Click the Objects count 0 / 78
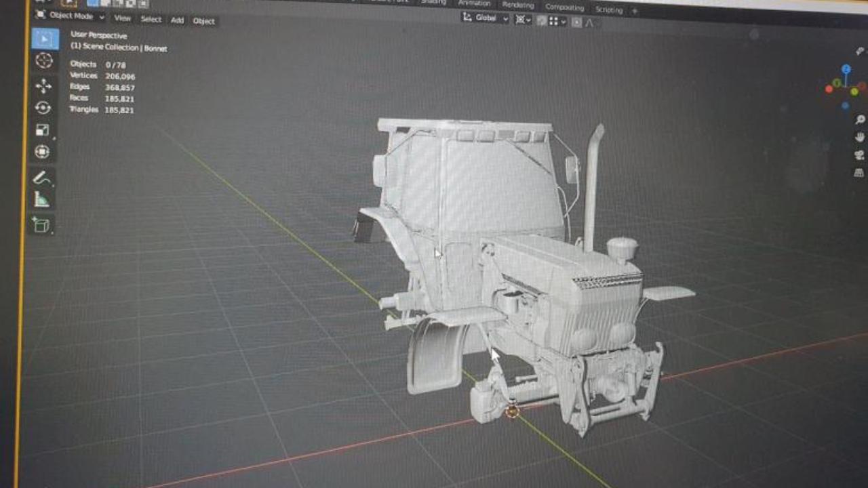Screen dimensions: 868x488 coord(116,65)
